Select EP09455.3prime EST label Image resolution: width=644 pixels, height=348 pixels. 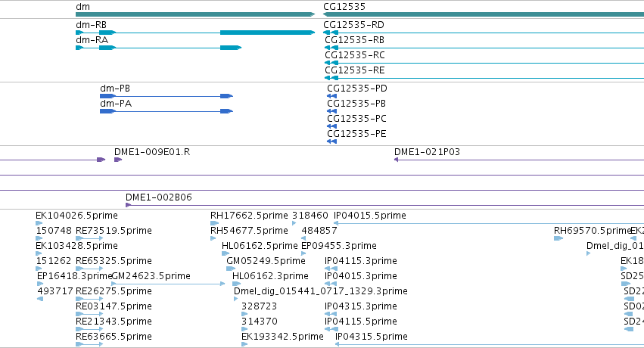coord(339,246)
